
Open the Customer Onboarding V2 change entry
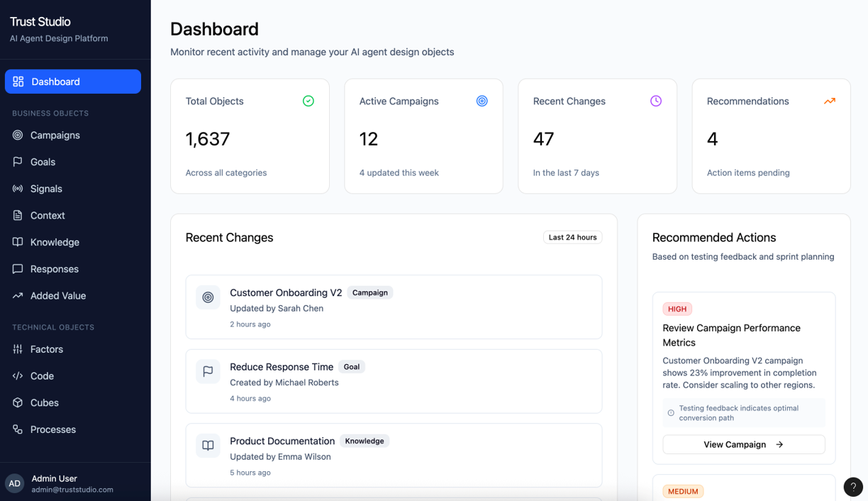394,307
